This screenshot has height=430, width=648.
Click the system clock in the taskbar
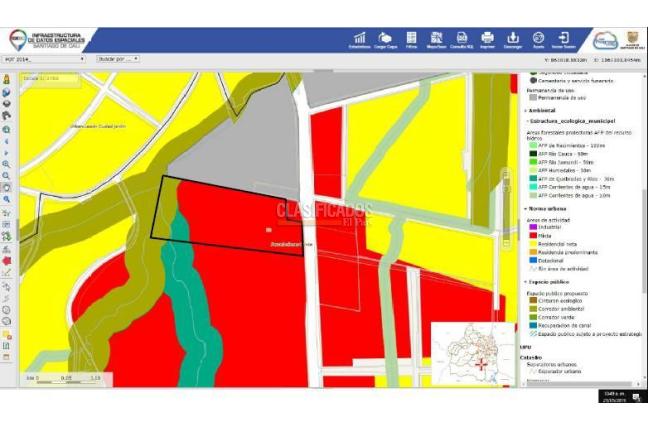coord(613,397)
